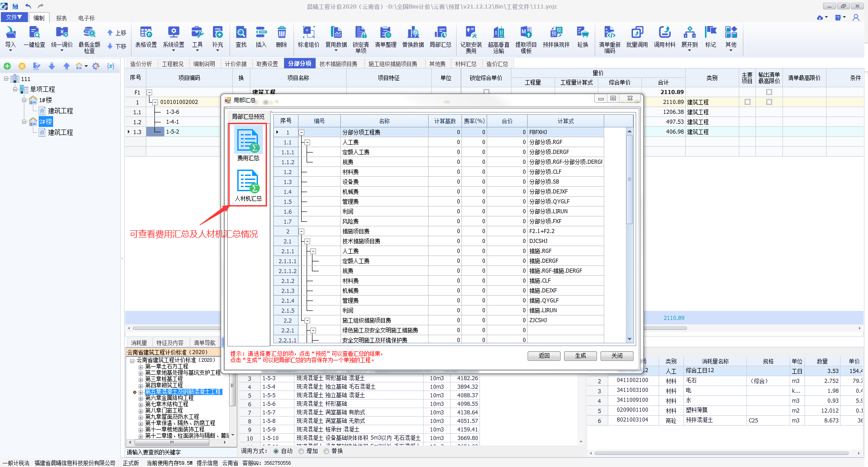Switch to 电子标 ribbon tab
Viewport: 868px width, 467px height.
pos(86,18)
